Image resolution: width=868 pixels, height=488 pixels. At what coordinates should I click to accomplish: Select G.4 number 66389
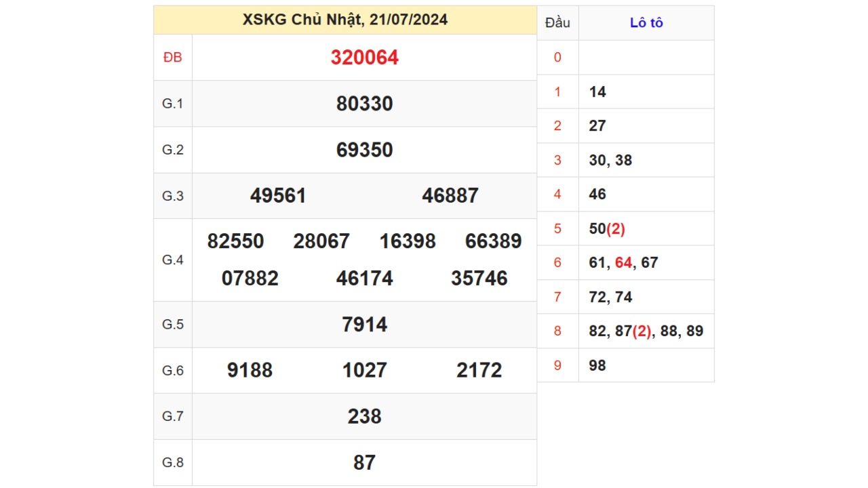pyautogui.click(x=494, y=241)
